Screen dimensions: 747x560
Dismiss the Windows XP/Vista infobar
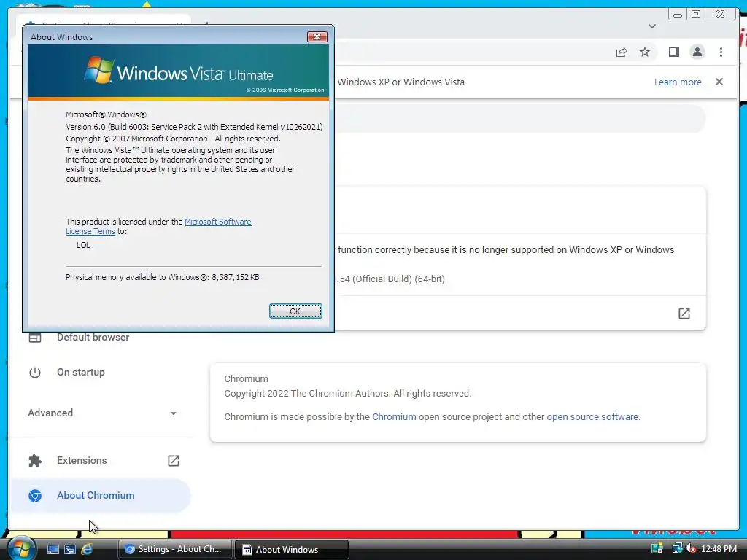pyautogui.click(x=719, y=82)
